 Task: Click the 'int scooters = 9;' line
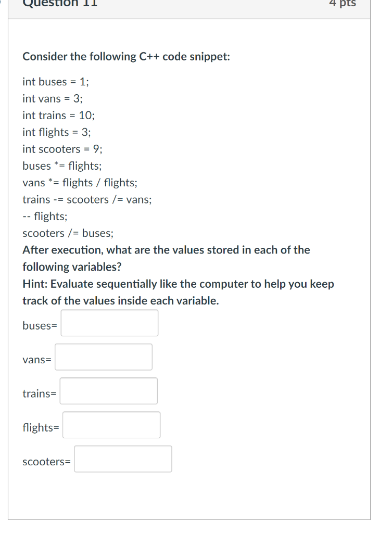pos(62,149)
